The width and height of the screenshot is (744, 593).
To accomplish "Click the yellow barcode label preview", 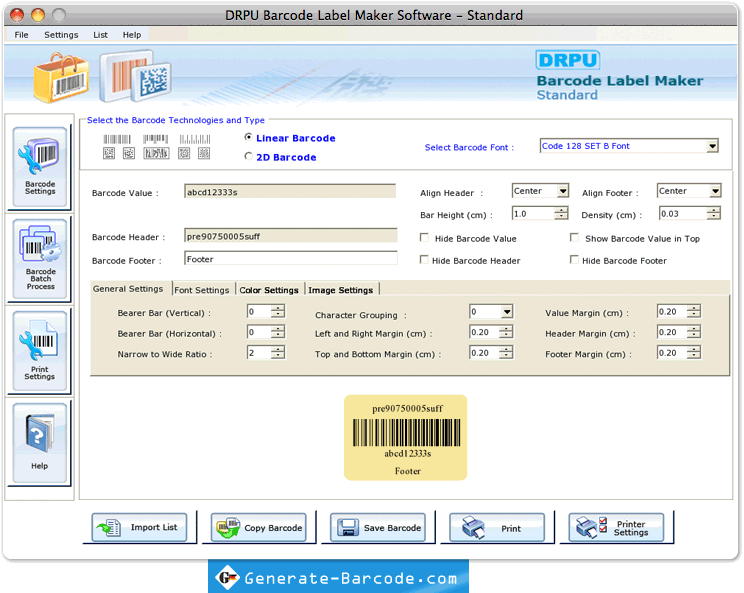I will (x=406, y=437).
